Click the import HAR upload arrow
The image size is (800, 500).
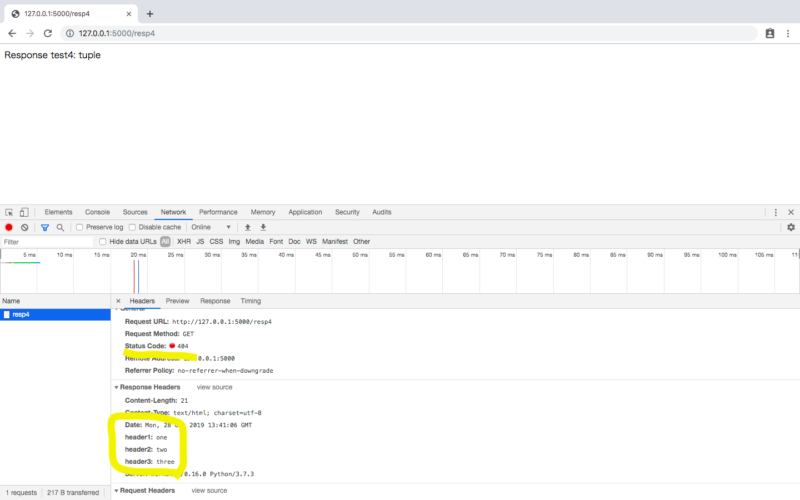(248, 227)
